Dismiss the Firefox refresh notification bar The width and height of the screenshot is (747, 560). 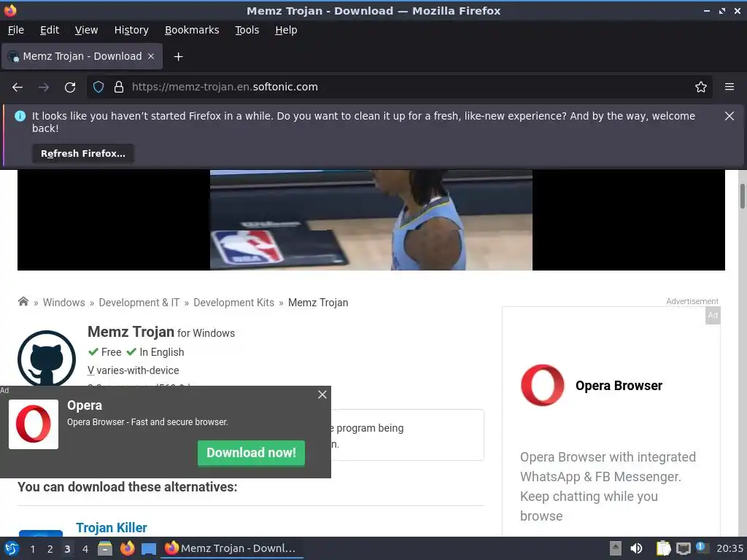tap(729, 116)
